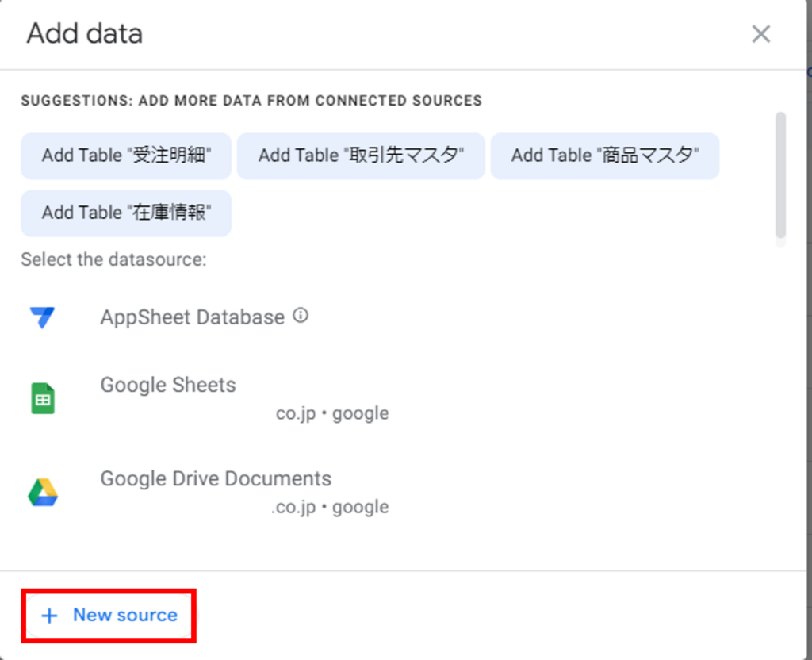Add Table "在庫情報" from suggestions
The image size is (812, 660).
click(125, 213)
